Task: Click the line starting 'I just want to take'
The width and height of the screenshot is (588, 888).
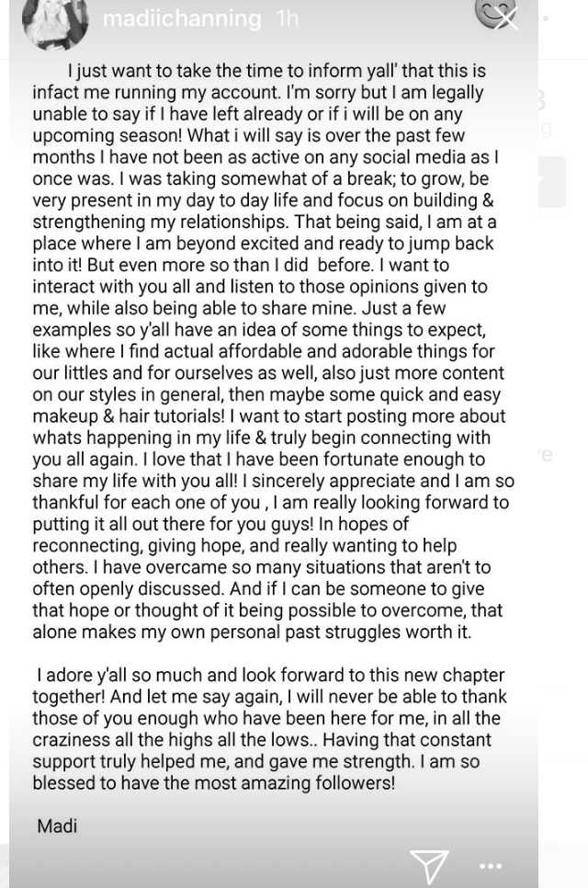Action: point(277,71)
